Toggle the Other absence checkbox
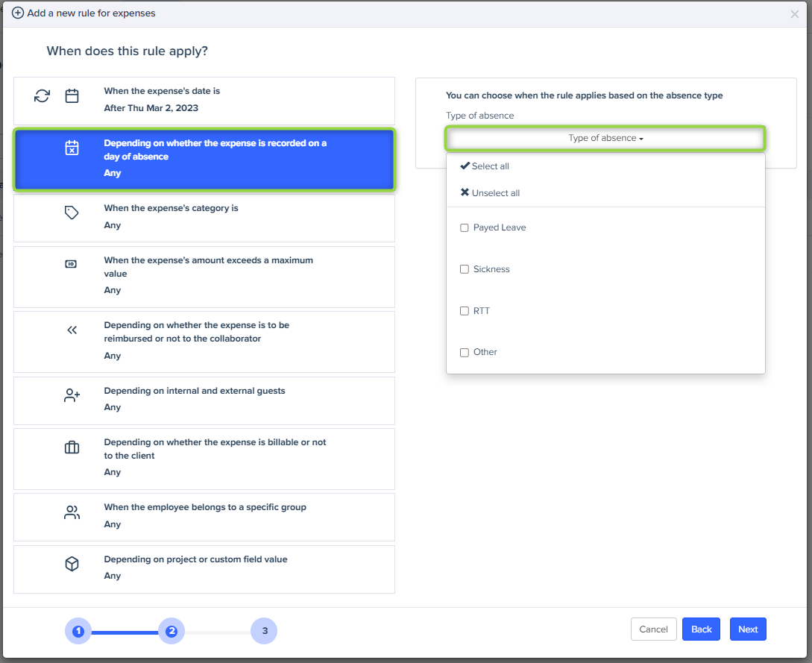Screen dimensions: 812x663 click(x=465, y=352)
